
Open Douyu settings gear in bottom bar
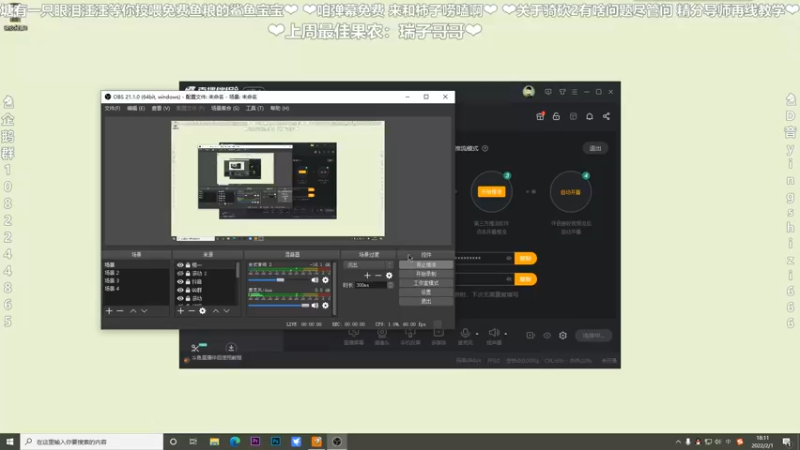[563, 335]
